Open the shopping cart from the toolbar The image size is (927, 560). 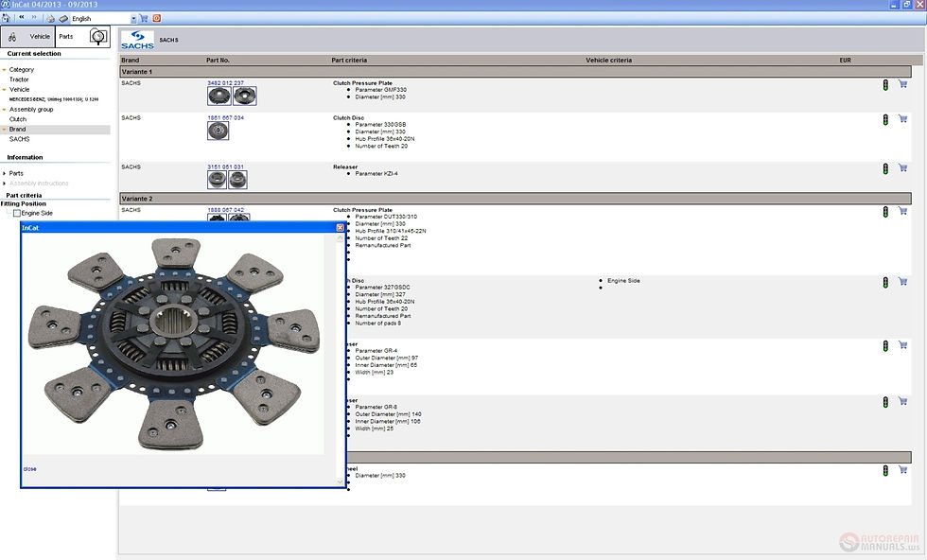click(x=144, y=18)
